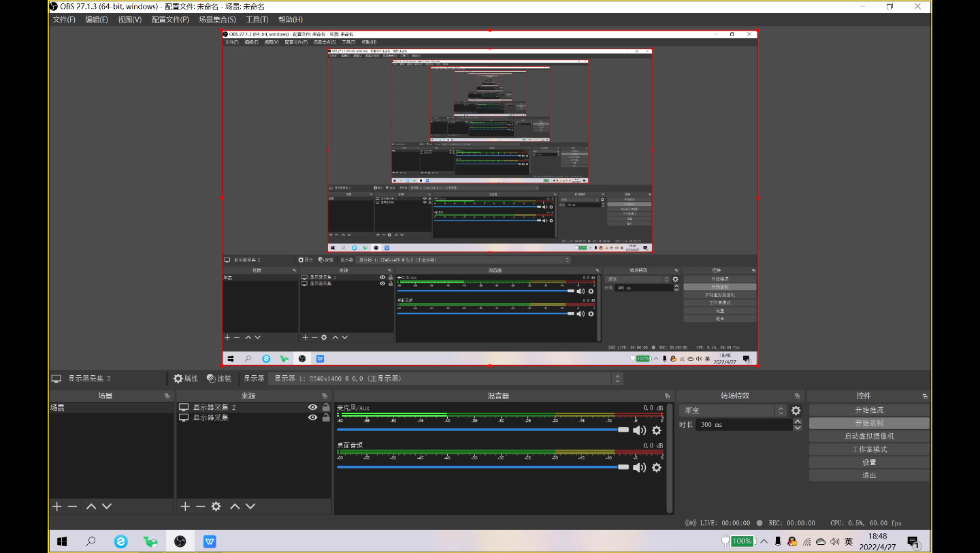
Task: Open the 工具(T) menu
Action: click(x=257, y=20)
